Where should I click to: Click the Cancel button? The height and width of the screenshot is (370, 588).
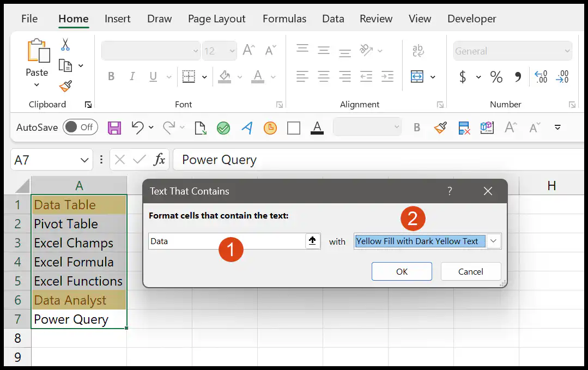coord(471,271)
